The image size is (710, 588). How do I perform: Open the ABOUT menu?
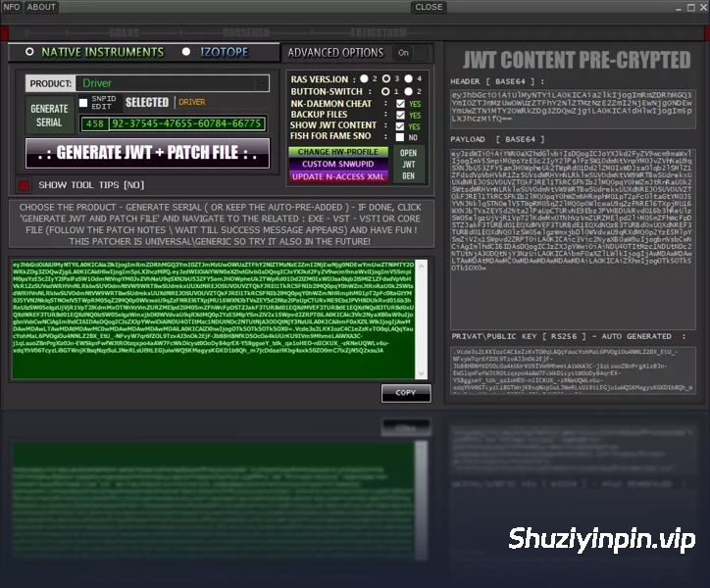coord(41,7)
